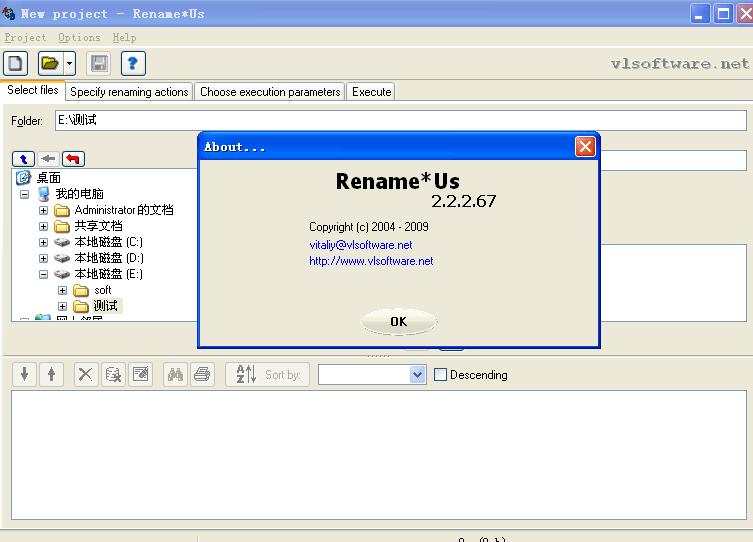
Task: Click the New project toolbar icon
Action: point(15,63)
